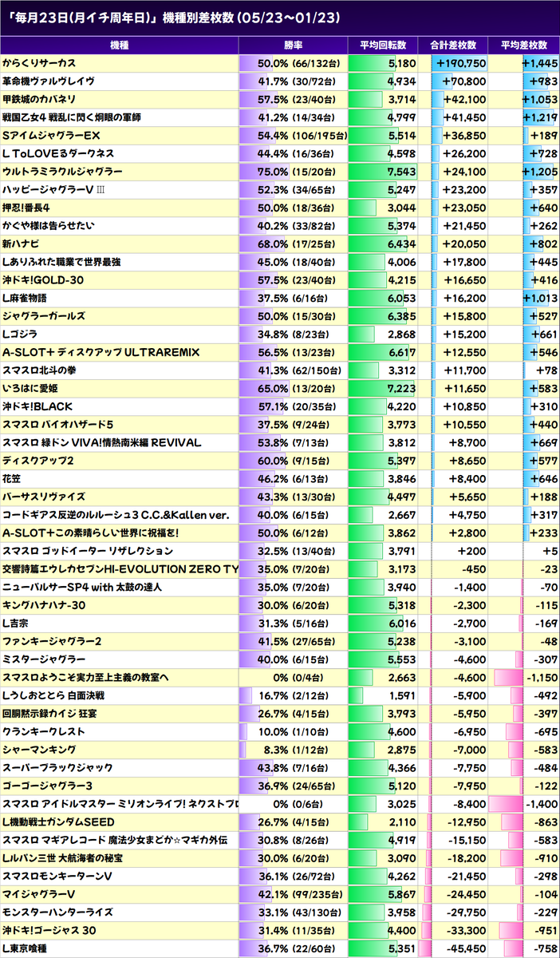The width and height of the screenshot is (560, 958).
Task: Select the からくりサーカス machine name
Action: (x=40, y=63)
